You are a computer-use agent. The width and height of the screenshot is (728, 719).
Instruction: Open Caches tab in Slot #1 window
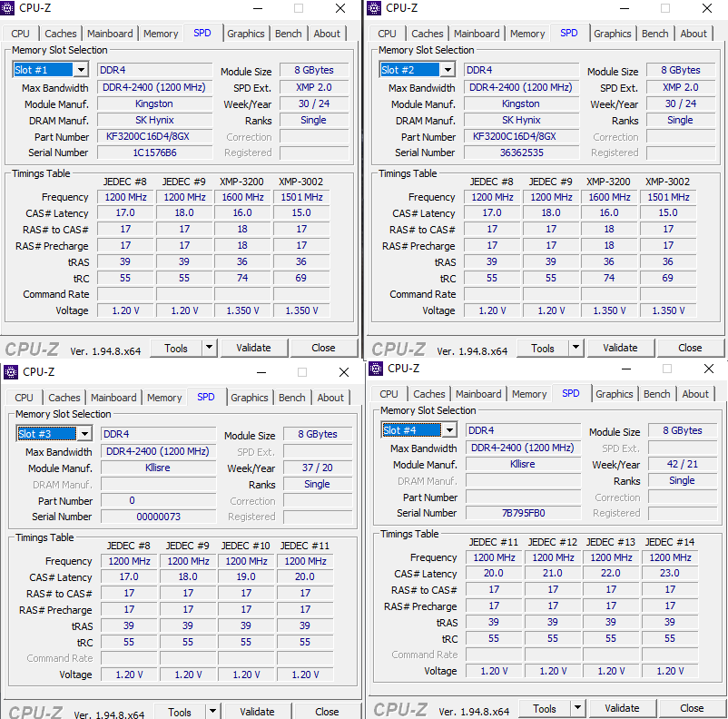[61, 34]
